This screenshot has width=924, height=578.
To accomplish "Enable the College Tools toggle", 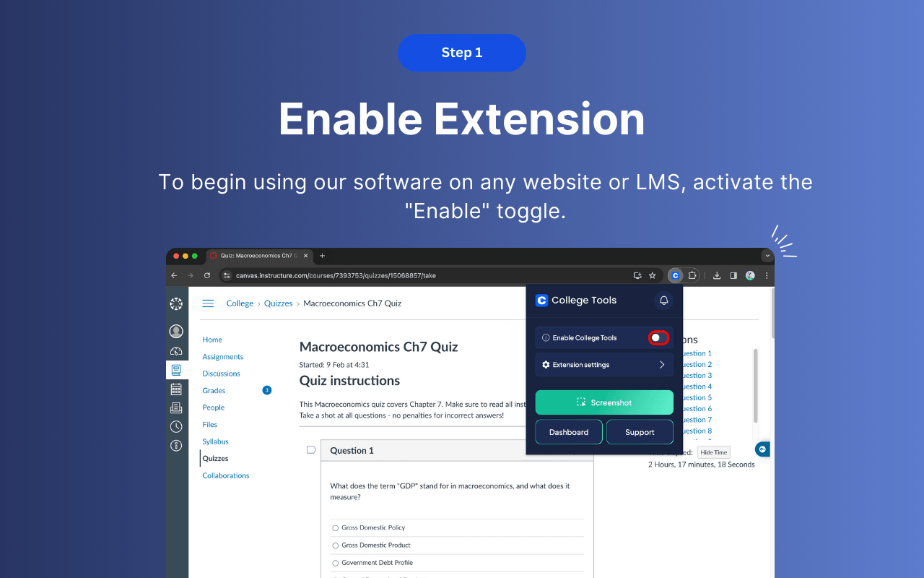I will click(x=658, y=337).
